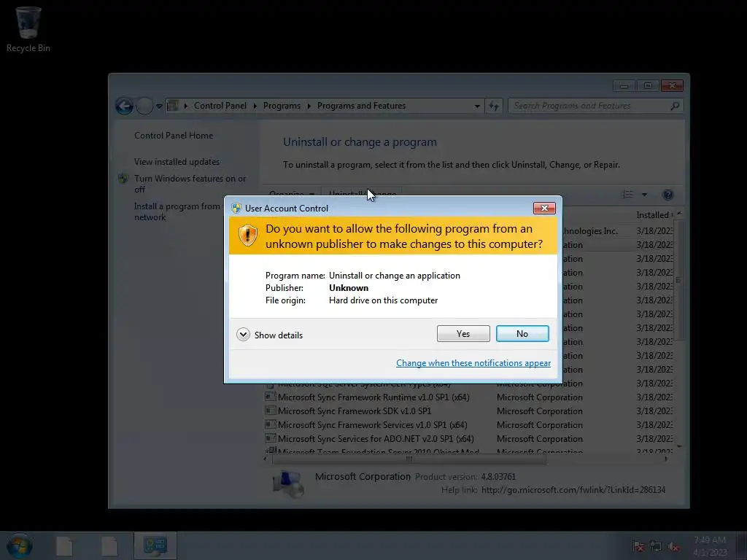Click the Refresh button beside address bar
The image size is (747, 560).
tap(494, 106)
